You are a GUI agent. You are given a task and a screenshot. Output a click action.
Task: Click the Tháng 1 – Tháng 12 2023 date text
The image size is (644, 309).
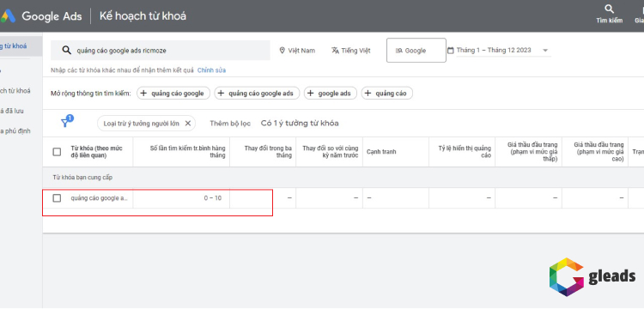point(494,50)
